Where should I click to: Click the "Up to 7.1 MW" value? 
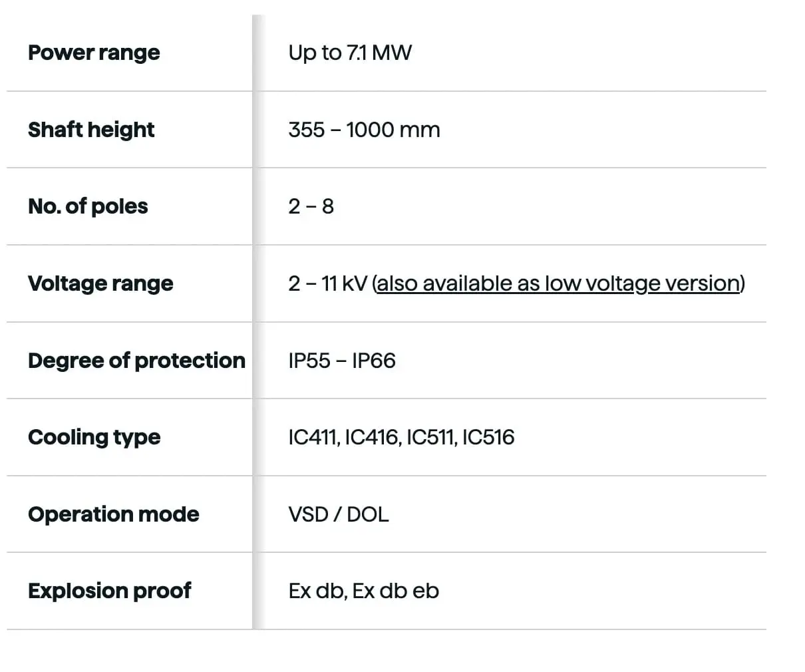click(x=350, y=53)
